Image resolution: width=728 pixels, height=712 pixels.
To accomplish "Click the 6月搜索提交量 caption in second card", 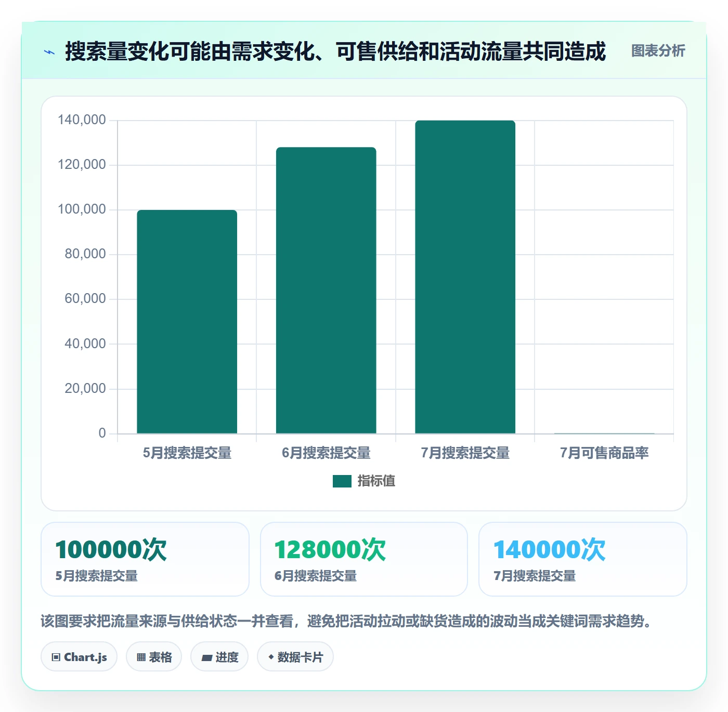I will pos(316,576).
